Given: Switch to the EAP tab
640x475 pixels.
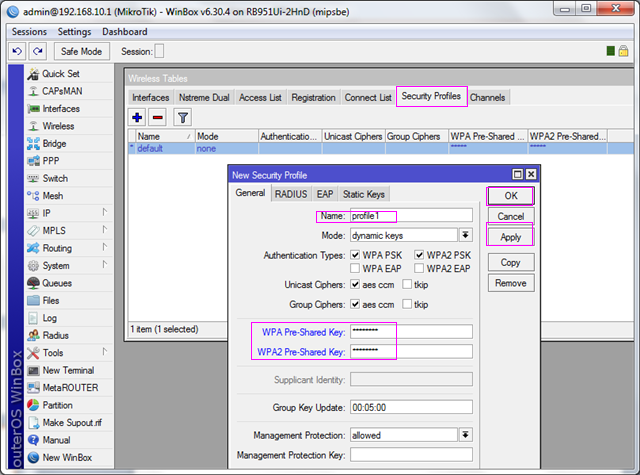Looking at the screenshot, I should [325, 194].
